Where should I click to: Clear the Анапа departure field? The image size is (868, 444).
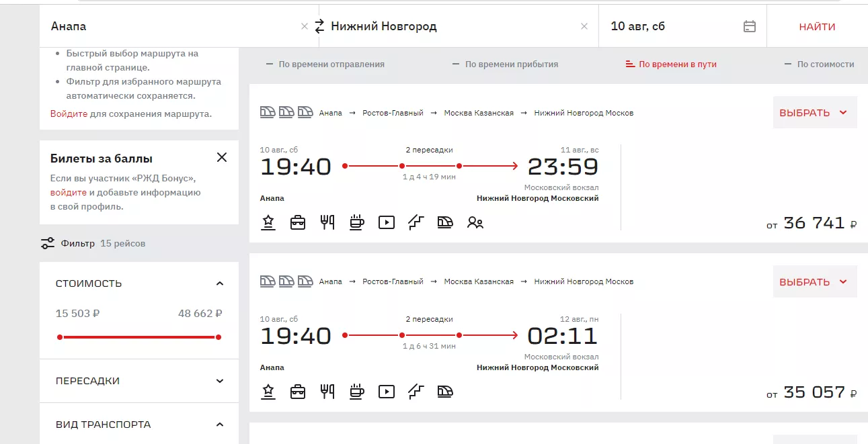(x=304, y=27)
